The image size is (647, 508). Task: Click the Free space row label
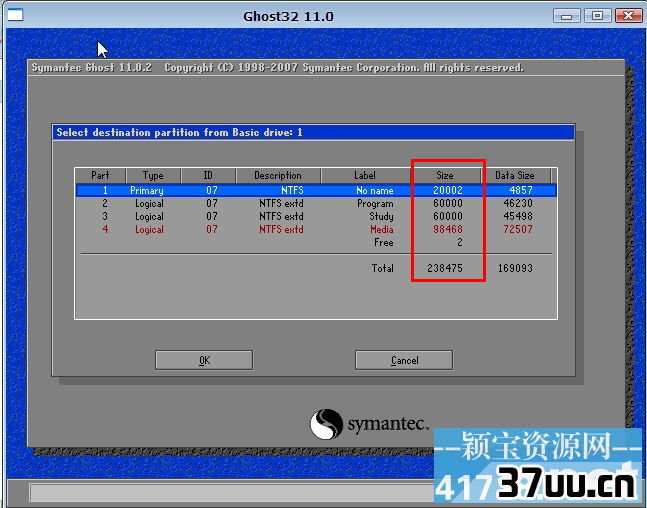[384, 243]
